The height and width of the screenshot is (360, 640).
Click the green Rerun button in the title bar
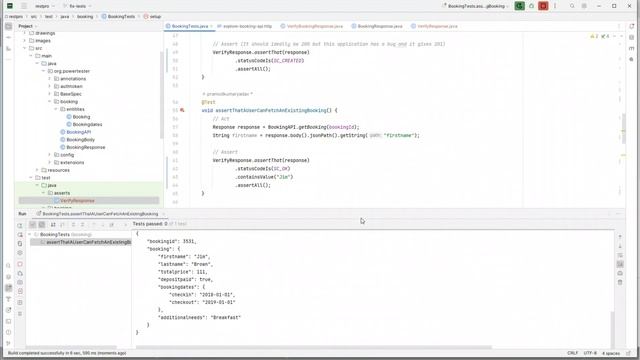click(519, 6)
